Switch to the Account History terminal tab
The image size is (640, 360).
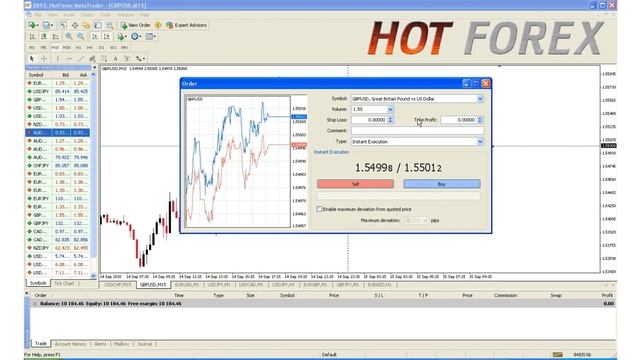(x=70, y=344)
